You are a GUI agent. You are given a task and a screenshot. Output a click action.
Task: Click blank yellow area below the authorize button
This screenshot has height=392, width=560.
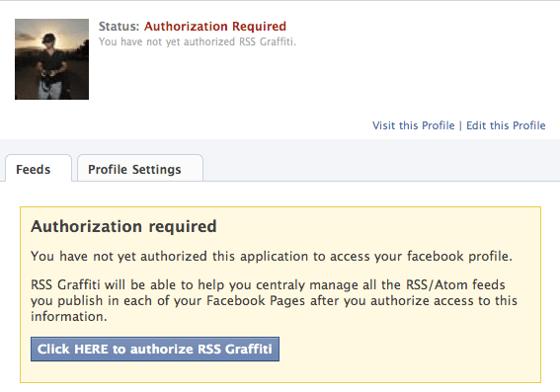point(280,371)
